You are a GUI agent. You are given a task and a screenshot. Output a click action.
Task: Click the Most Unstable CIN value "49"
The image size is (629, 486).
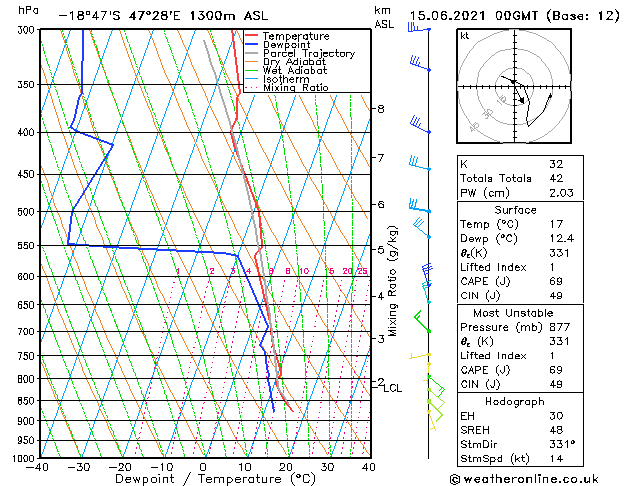pos(556,384)
